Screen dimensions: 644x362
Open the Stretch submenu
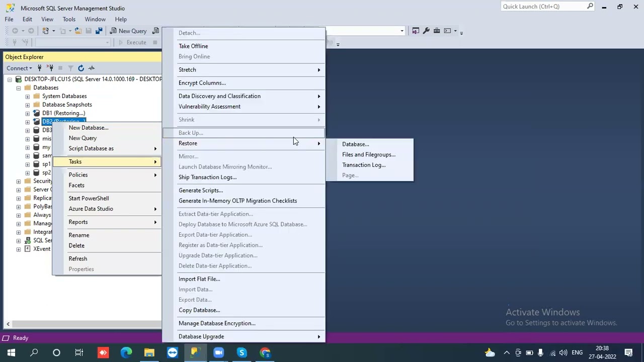tap(244, 70)
